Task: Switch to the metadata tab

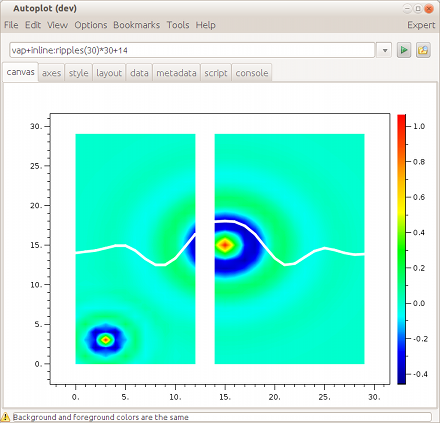Action: (176, 73)
